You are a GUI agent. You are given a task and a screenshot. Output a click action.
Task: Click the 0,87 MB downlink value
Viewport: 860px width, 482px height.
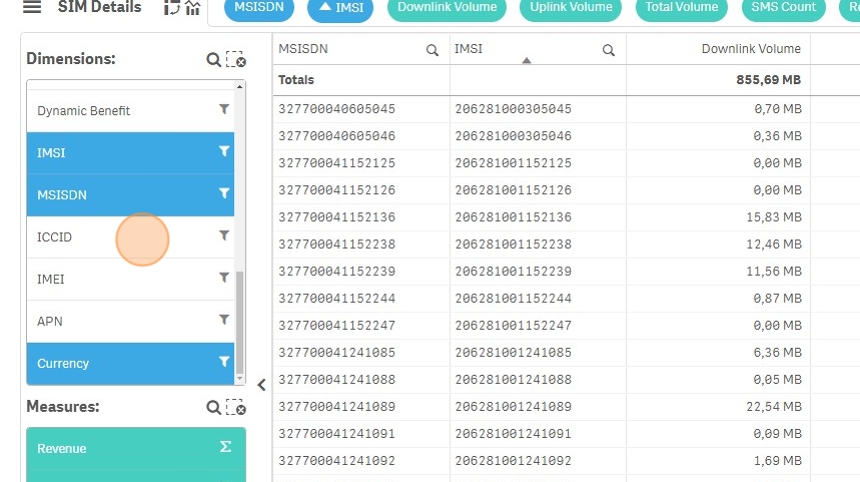click(x=778, y=298)
